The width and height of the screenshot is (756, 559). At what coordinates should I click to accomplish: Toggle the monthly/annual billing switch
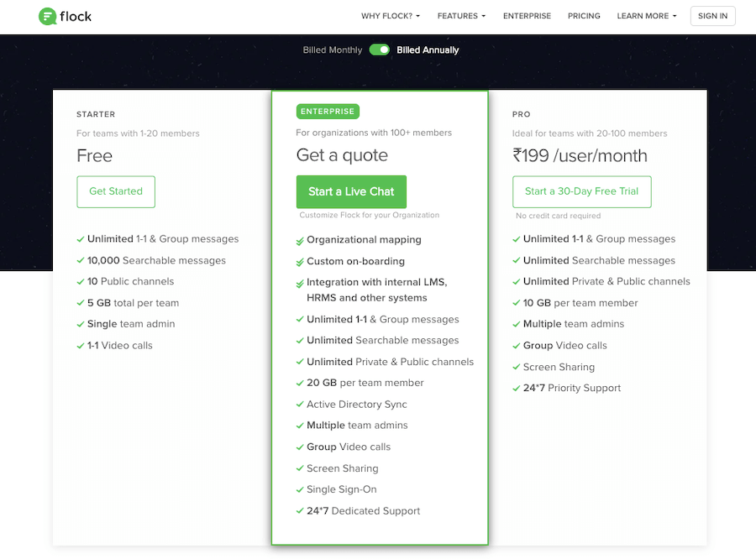(x=380, y=50)
